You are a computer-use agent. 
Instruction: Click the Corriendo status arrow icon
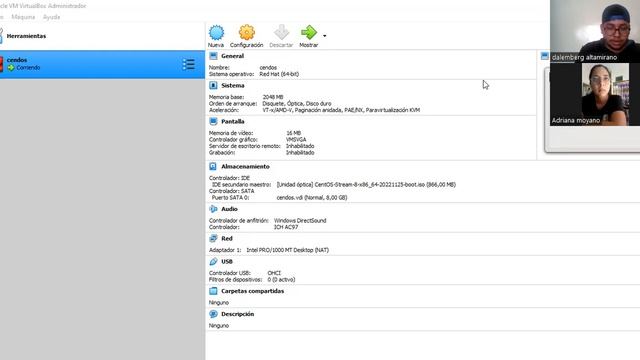(11, 67)
